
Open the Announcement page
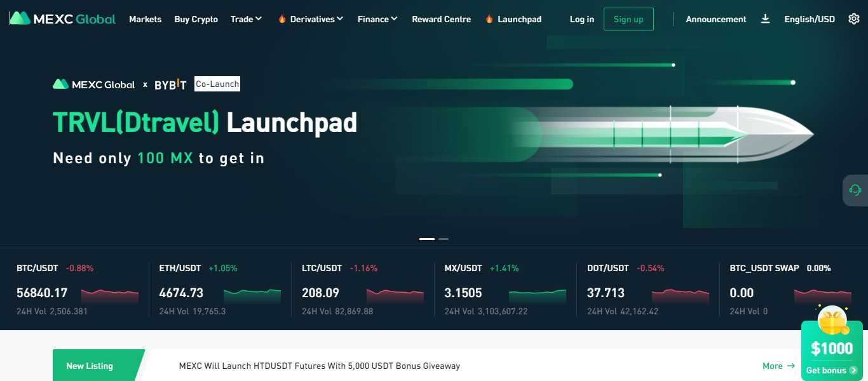click(715, 19)
